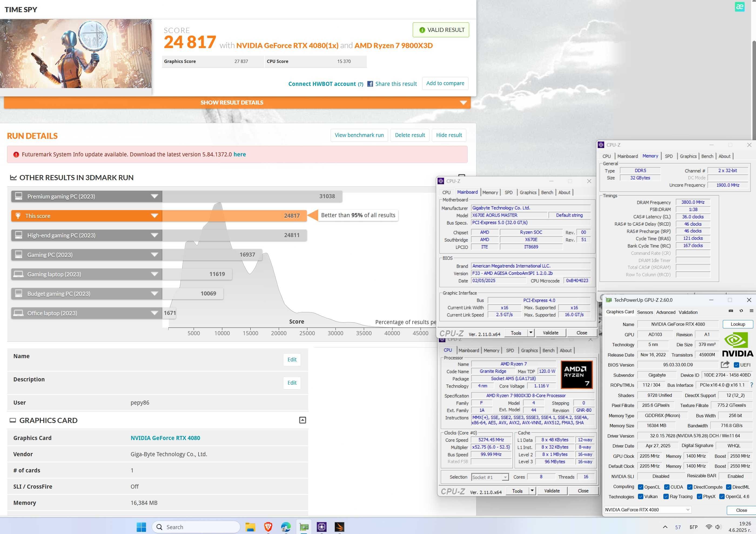The image size is (756, 534).
Task: Switch to CPU-Z in the taskbar
Action: tap(321, 527)
